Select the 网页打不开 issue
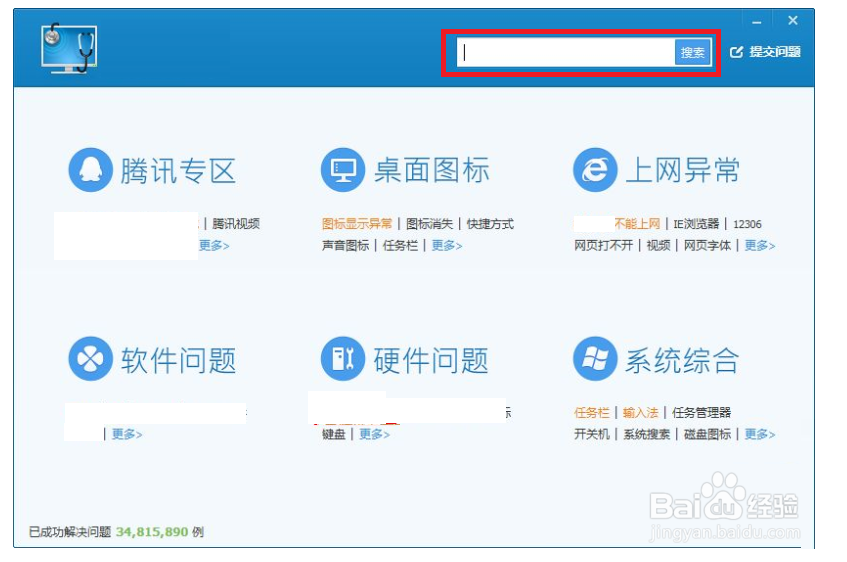This screenshot has width=847, height=562. [603, 245]
